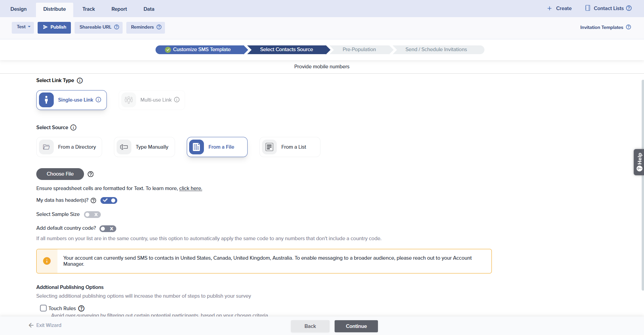
Task: Select the From a List icon
Action: [269, 147]
